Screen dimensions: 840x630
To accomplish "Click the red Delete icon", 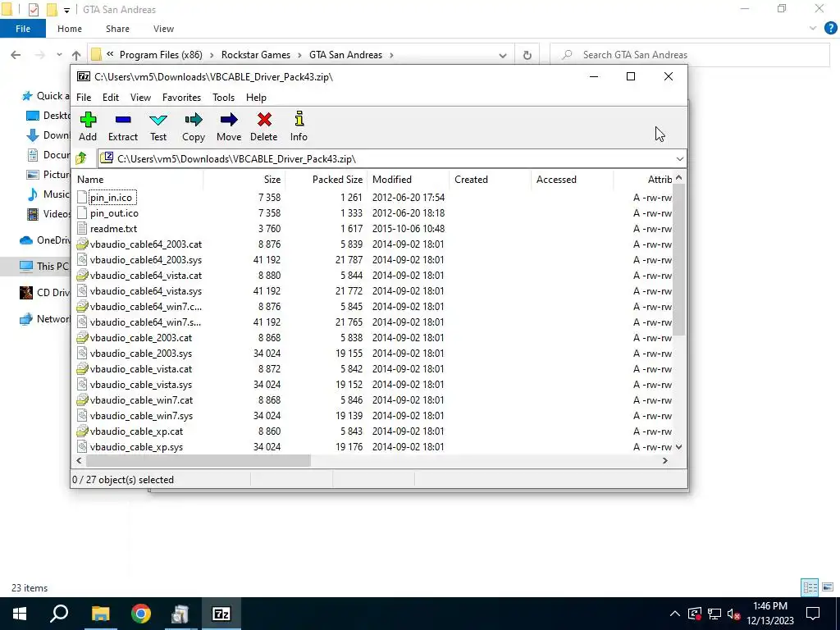I will pyautogui.click(x=264, y=120).
